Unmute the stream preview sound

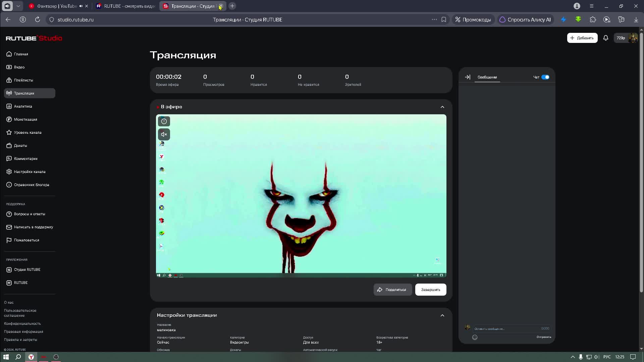164,134
